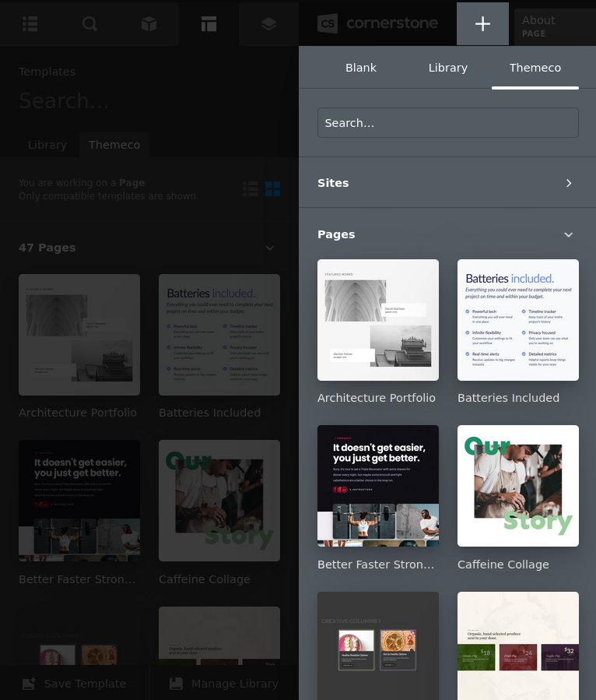Screen dimensions: 596x700
Task: Select the Creative Columns thumbnail in the right panel
Action: [378, 646]
